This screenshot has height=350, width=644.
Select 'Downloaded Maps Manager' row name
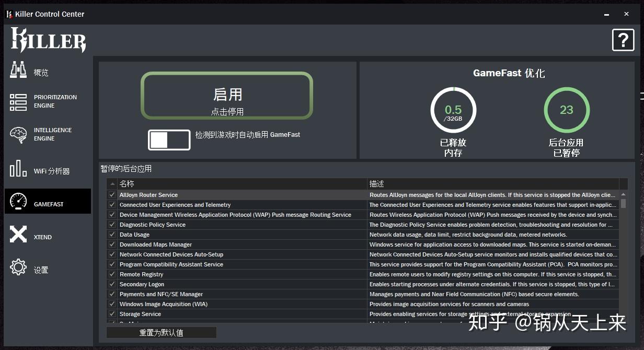pyautogui.click(x=156, y=244)
